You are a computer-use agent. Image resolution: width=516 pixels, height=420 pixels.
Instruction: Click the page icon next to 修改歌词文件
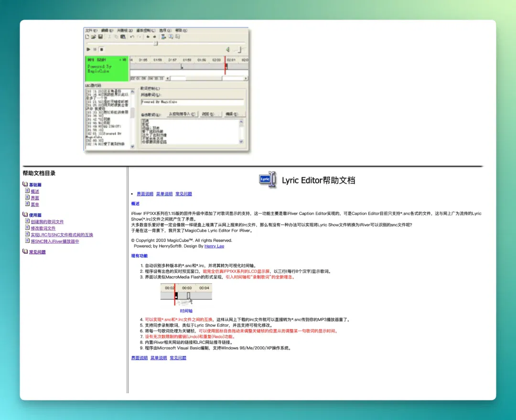28,228
